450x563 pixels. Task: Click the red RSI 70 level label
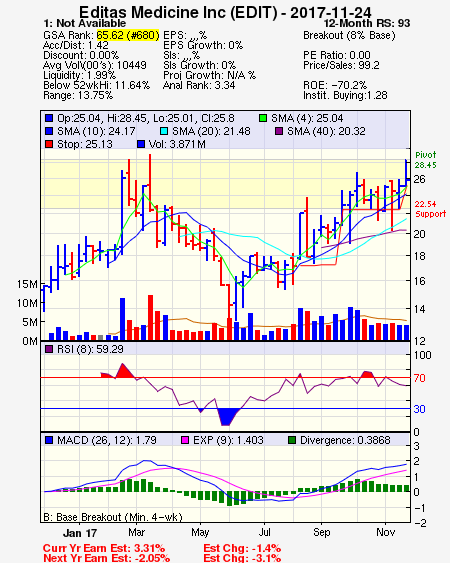point(419,378)
